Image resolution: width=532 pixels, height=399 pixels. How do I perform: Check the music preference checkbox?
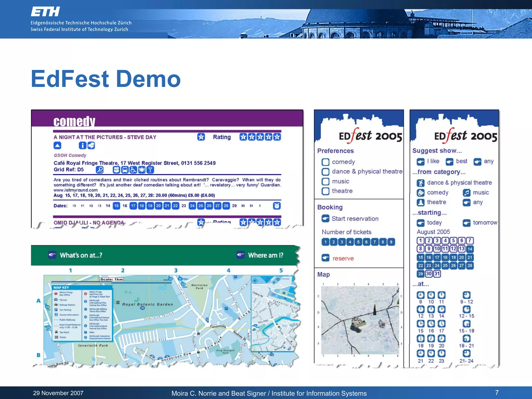click(325, 181)
